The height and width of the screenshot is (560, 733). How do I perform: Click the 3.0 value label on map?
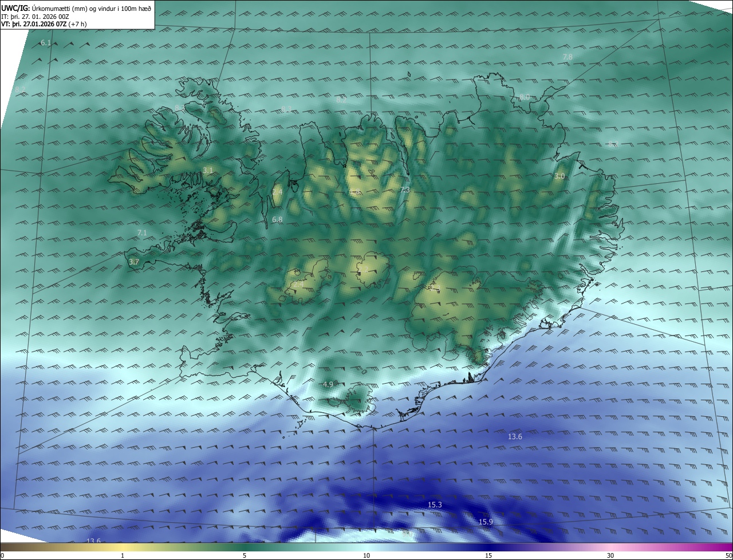click(x=559, y=176)
